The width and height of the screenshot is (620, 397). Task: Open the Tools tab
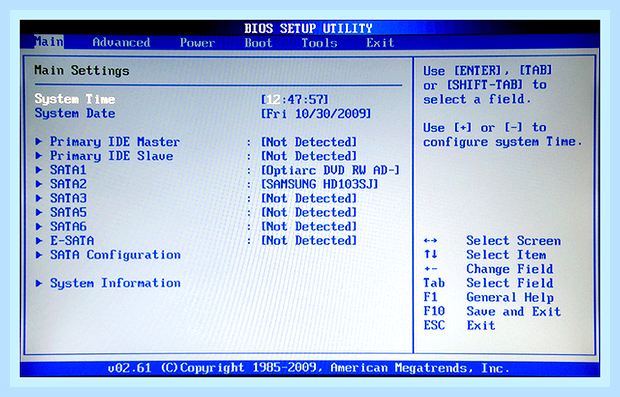(x=319, y=43)
